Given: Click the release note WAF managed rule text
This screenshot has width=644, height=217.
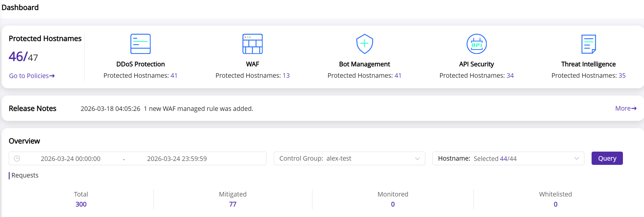Looking at the screenshot, I should (x=198, y=108).
